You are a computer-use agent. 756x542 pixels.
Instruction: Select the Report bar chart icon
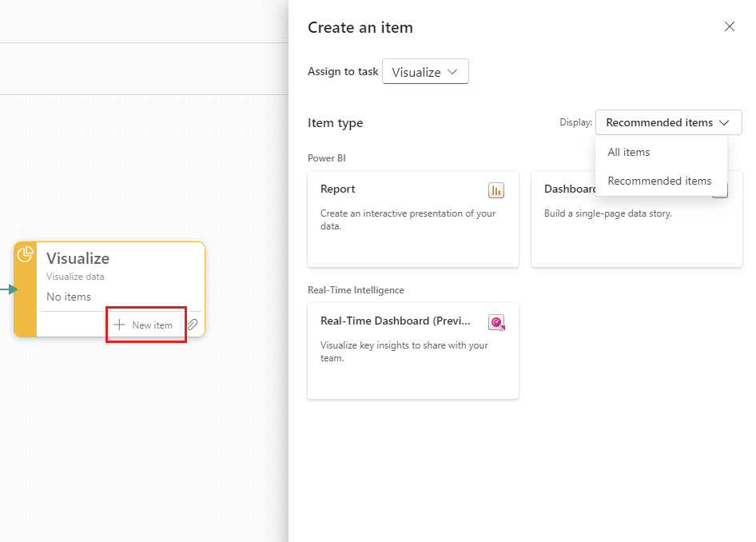pos(496,190)
